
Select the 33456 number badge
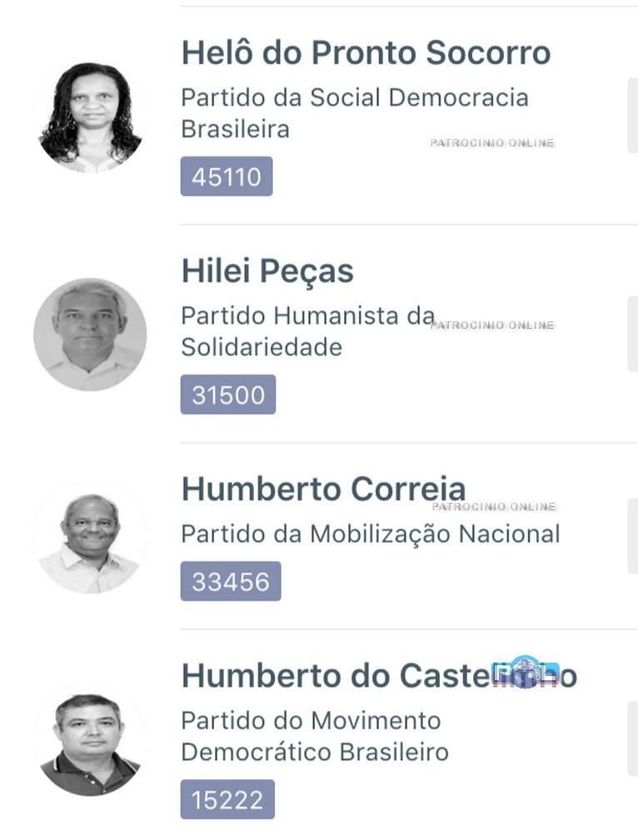231,581
